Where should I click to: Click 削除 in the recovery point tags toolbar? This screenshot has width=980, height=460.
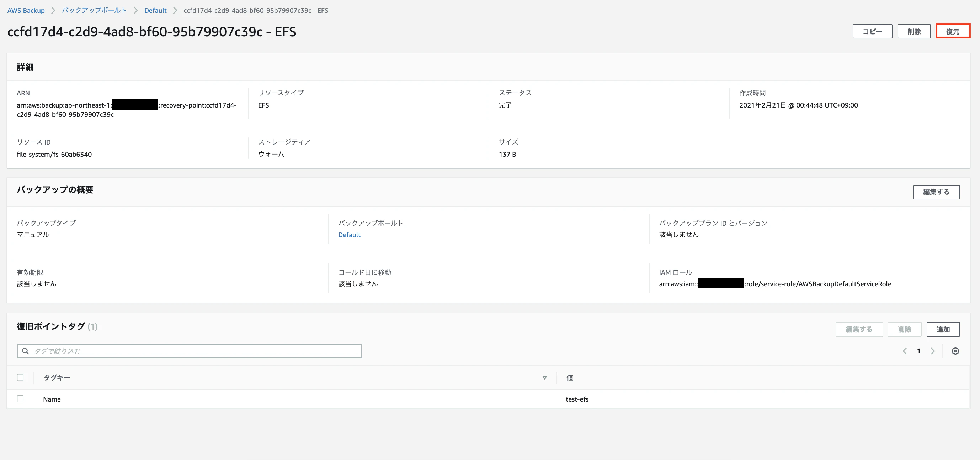point(904,329)
